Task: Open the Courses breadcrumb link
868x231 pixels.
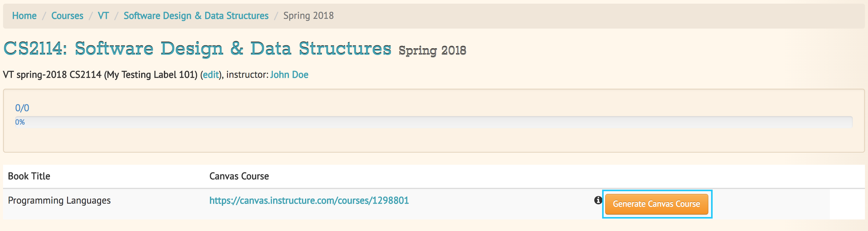Action: (67, 16)
